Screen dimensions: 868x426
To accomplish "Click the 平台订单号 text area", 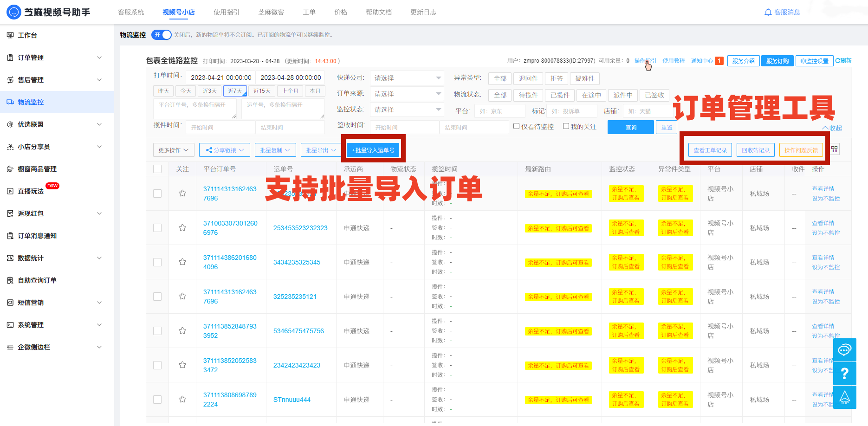I will click(x=195, y=110).
